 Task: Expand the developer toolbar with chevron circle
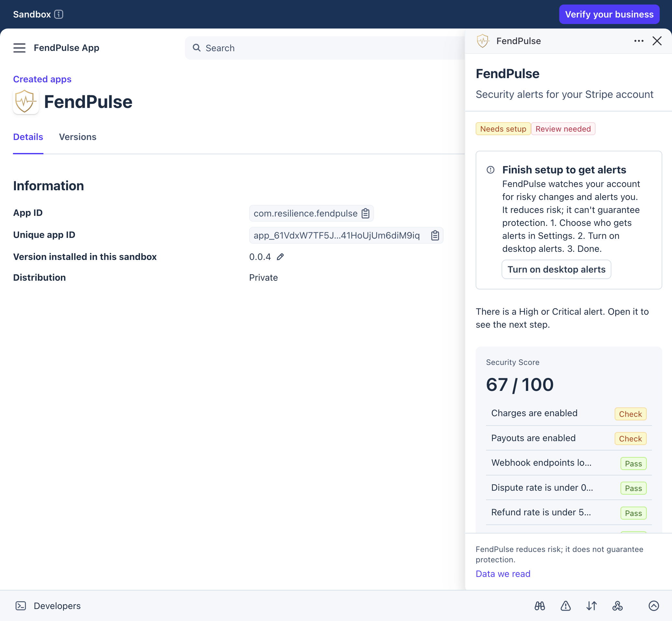click(654, 605)
